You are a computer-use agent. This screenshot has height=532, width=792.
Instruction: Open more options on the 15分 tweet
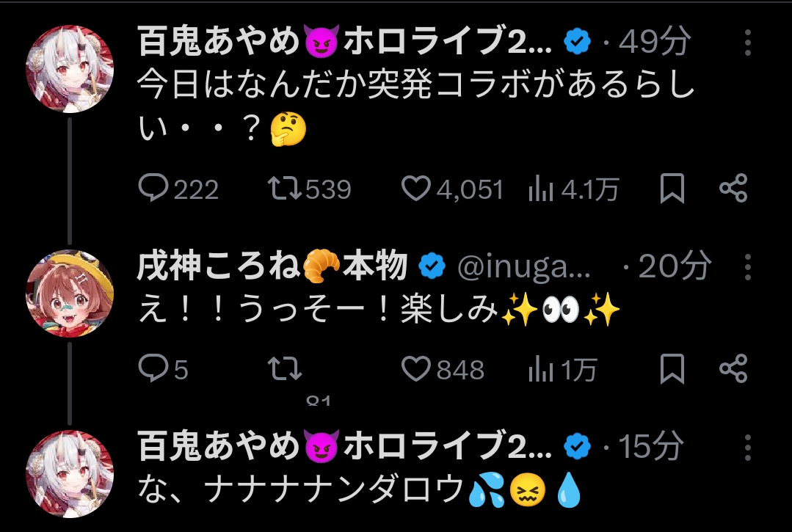click(747, 447)
